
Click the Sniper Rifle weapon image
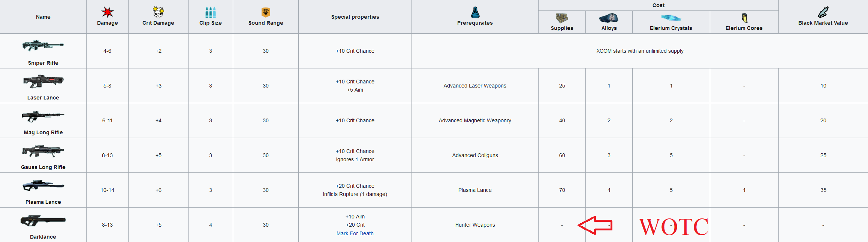coord(43,46)
